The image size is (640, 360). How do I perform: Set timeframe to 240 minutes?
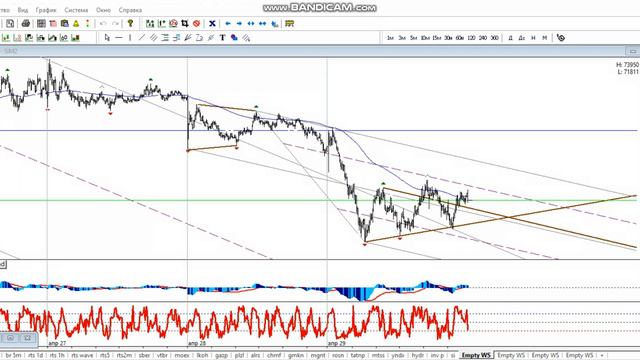tap(483, 38)
